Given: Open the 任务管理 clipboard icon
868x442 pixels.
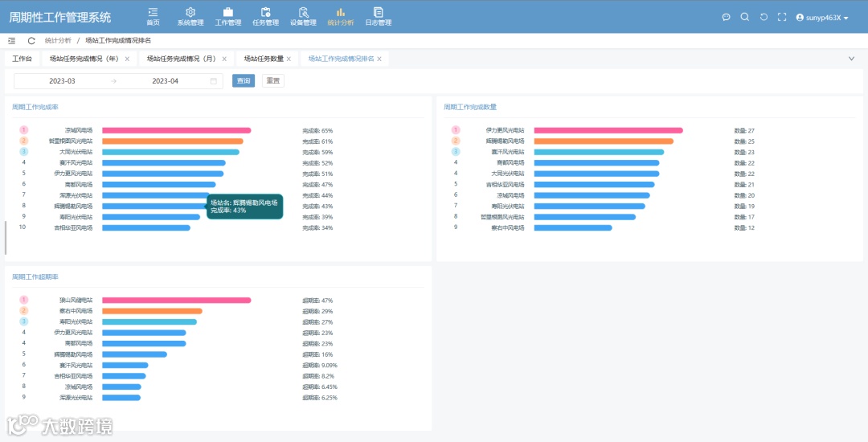Looking at the screenshot, I should click(266, 12).
